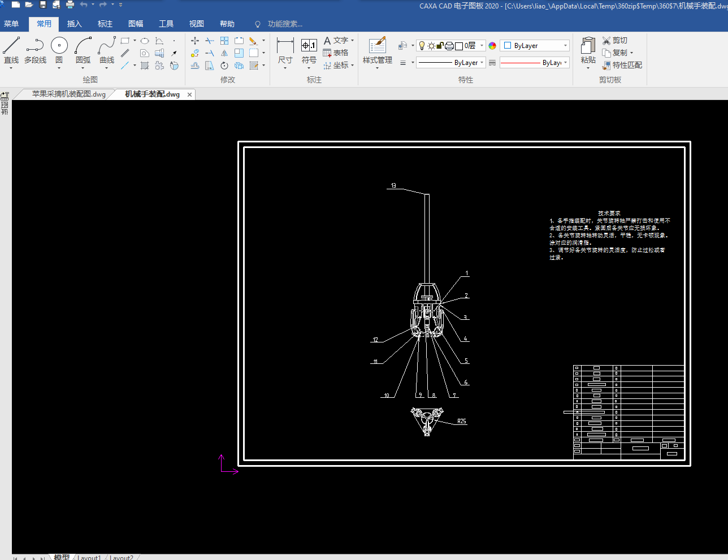Screen dimensions: 728x560
Task: Close the 机械手装配.dwg document tab
Action: 190,94
